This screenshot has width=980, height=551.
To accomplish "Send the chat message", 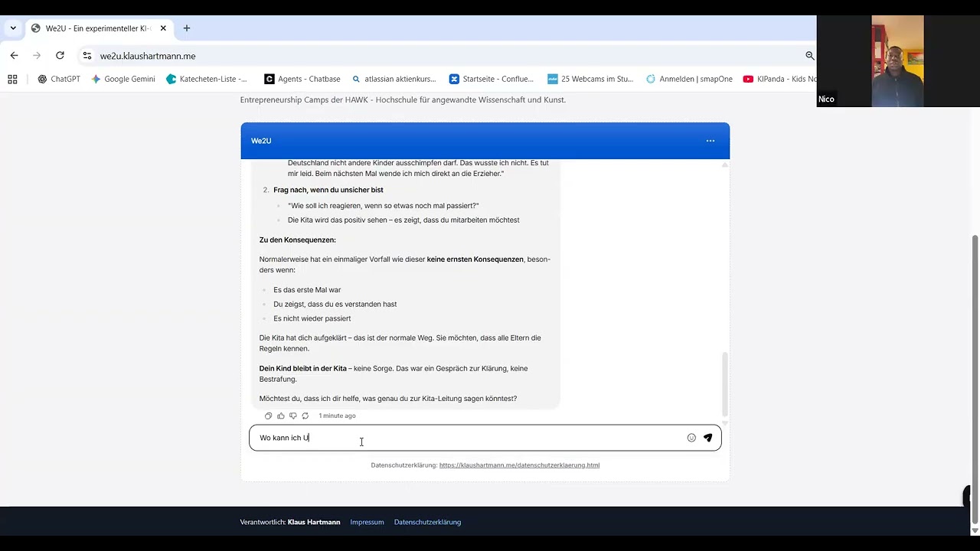I will (707, 438).
